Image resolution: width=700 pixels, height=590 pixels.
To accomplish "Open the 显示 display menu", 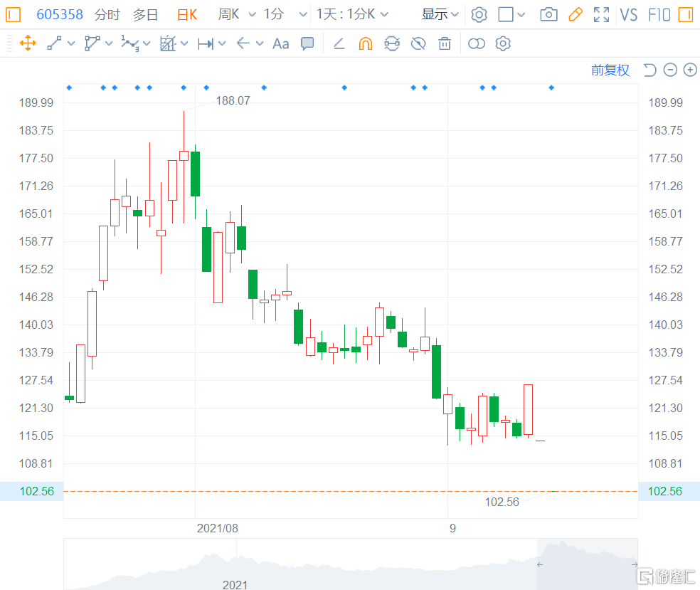I will pos(440,14).
